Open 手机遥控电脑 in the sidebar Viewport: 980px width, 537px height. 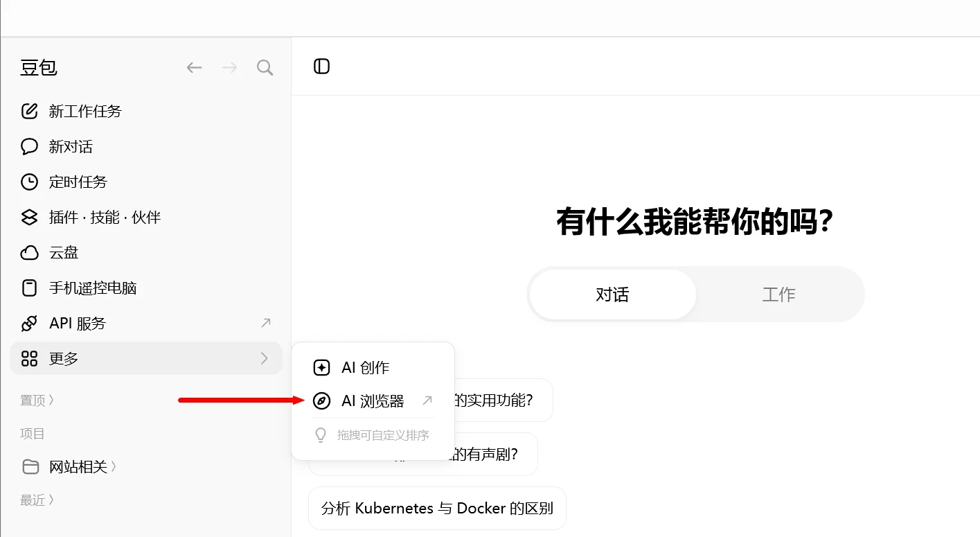146,288
